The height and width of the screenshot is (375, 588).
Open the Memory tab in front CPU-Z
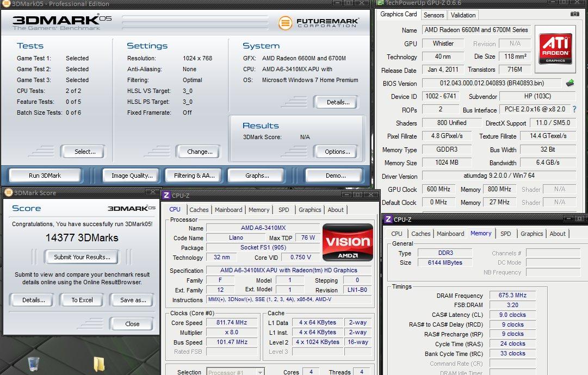(x=259, y=210)
